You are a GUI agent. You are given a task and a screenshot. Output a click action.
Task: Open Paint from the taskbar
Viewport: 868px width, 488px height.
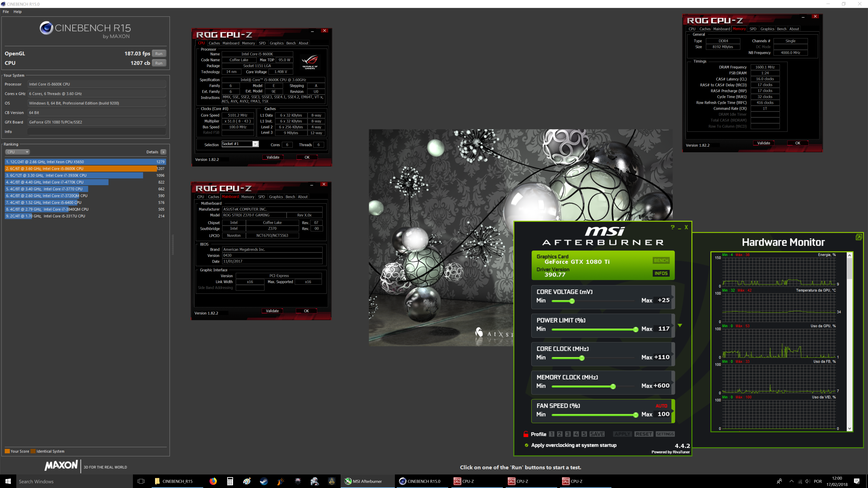pyautogui.click(x=247, y=481)
